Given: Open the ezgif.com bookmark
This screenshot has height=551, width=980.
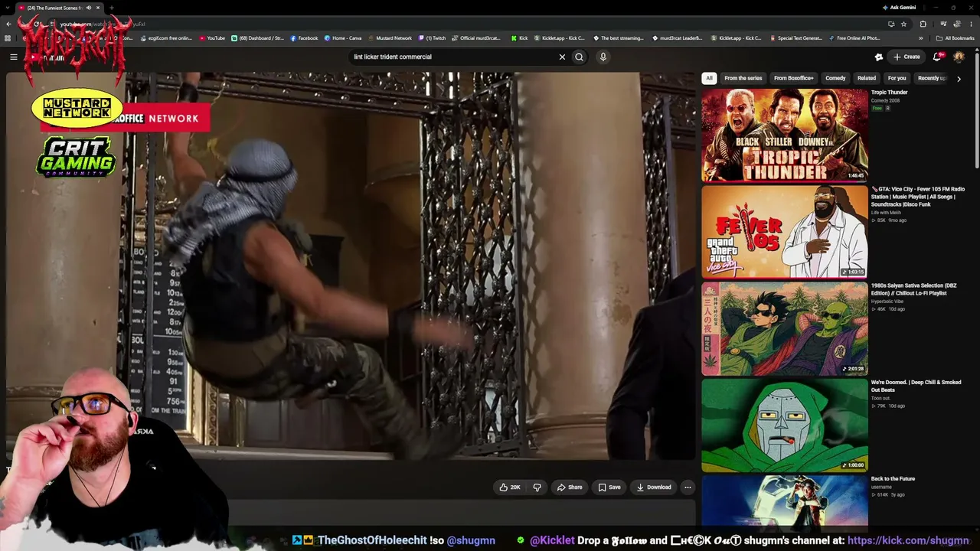Looking at the screenshot, I should tap(167, 38).
